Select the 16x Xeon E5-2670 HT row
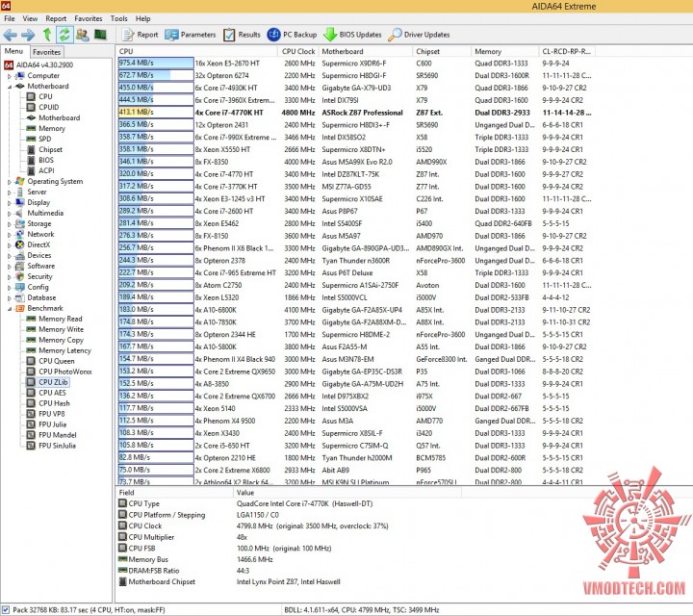This screenshot has height=616, width=693. [x=355, y=64]
